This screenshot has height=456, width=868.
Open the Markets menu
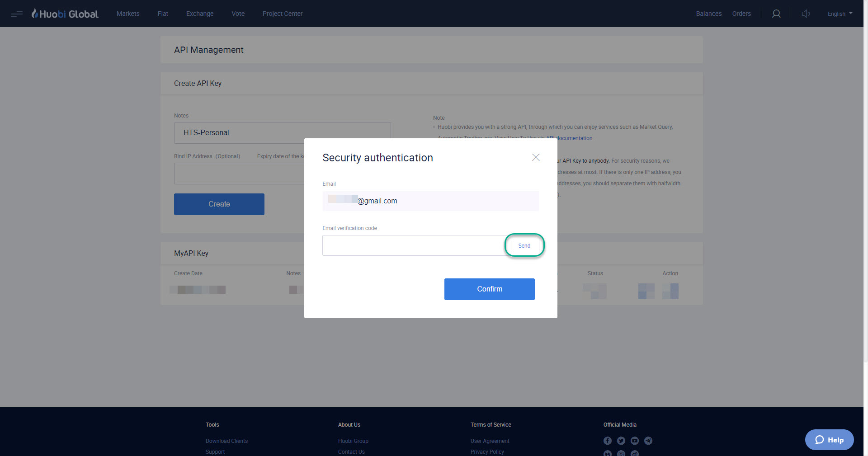(x=128, y=14)
